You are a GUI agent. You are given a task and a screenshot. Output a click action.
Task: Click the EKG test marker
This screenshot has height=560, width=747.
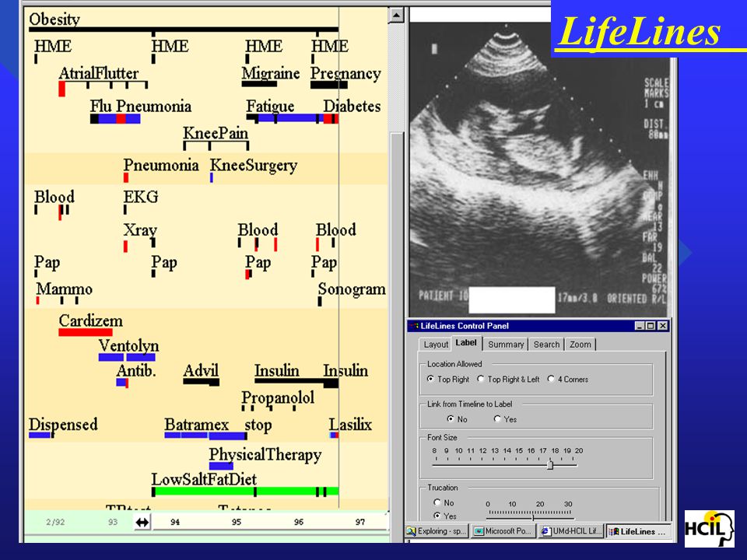point(125,209)
